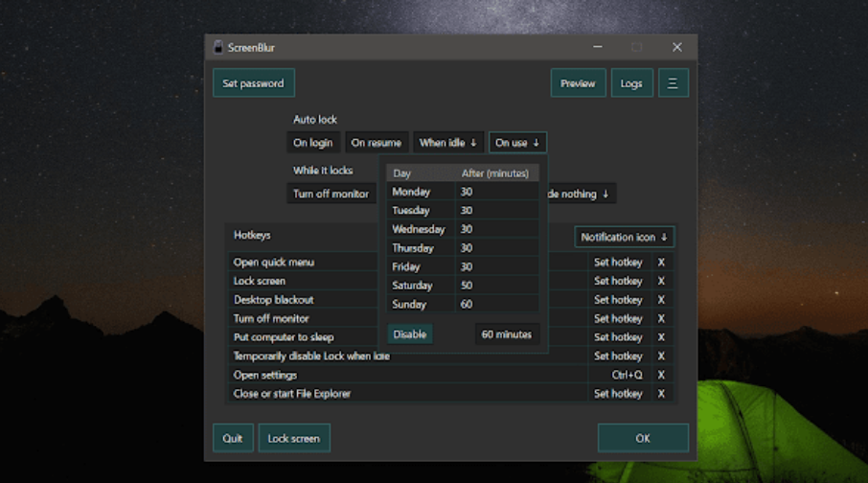Viewport: 868px width, 483px height.
Task: Click the Quit button
Action: (233, 438)
